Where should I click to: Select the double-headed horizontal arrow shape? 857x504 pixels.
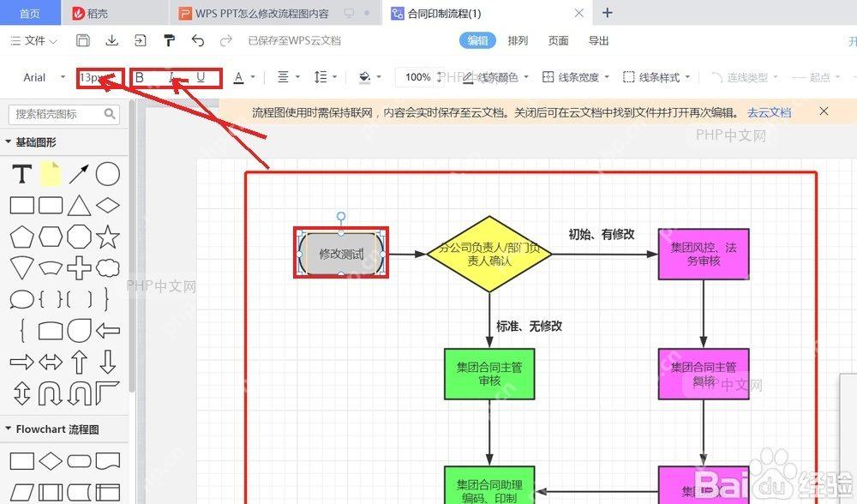coord(51,362)
